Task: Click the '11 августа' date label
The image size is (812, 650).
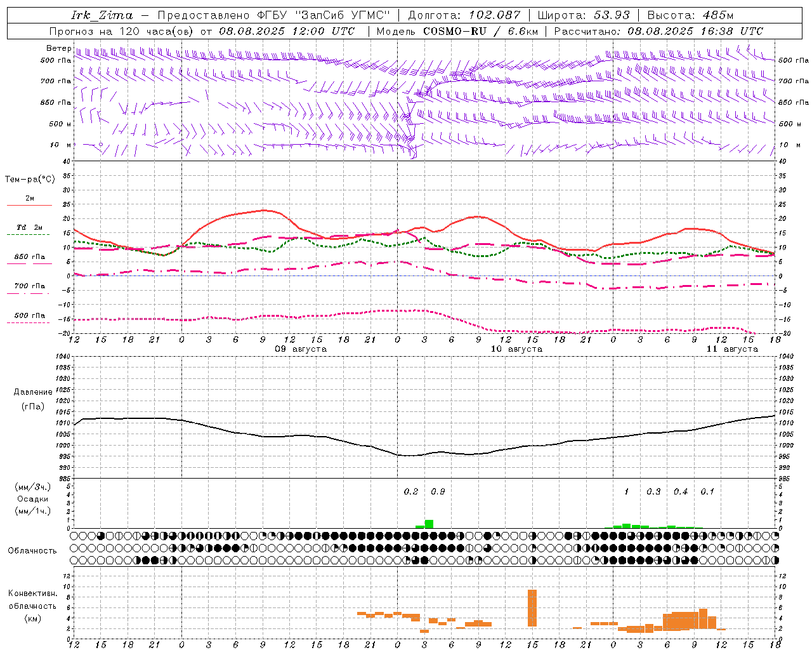Action: tap(732, 349)
